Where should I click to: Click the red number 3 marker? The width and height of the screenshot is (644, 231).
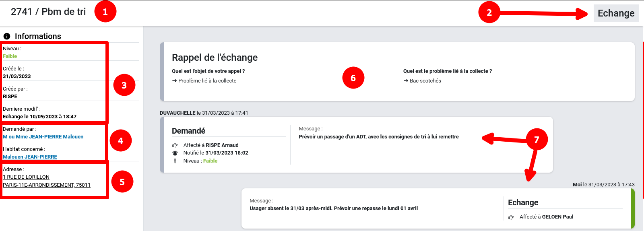(x=124, y=85)
